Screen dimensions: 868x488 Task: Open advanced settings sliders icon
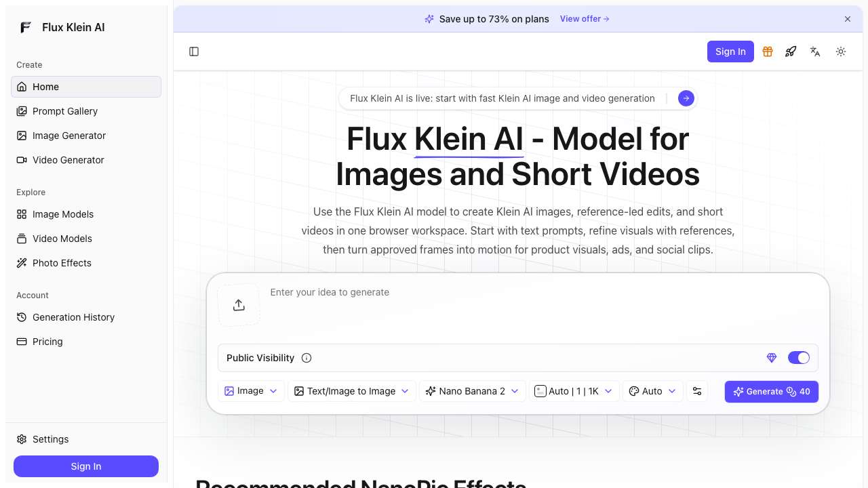[697, 391]
